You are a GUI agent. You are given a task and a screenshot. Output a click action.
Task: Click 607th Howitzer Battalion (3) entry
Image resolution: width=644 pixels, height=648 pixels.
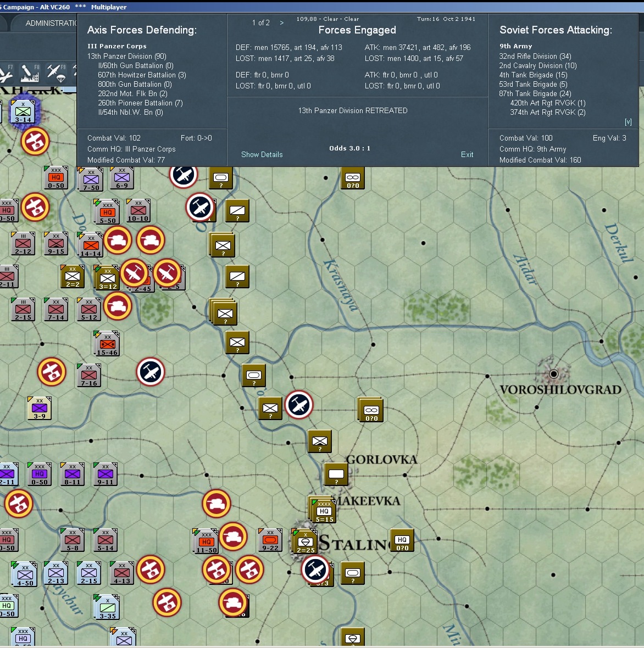tap(142, 75)
